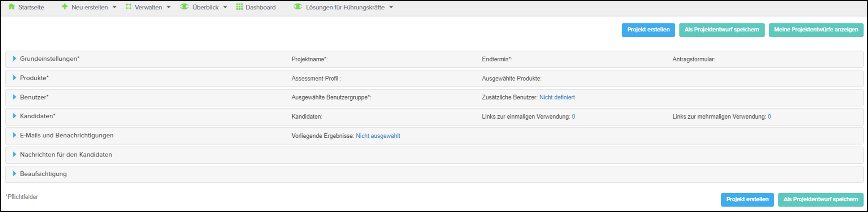Open Lösungen für Führungskräfte menu
Viewport: 868px width, 212px height.
pos(345,7)
